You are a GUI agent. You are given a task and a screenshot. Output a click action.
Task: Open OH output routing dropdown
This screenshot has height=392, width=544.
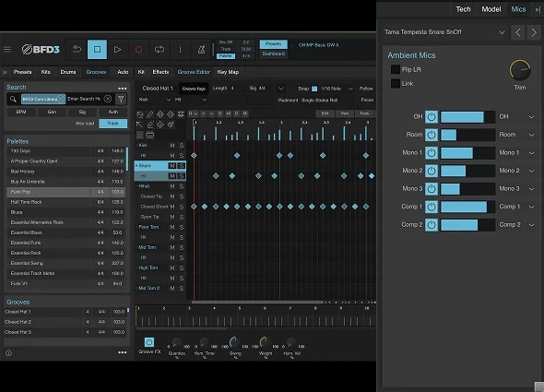[531, 117]
